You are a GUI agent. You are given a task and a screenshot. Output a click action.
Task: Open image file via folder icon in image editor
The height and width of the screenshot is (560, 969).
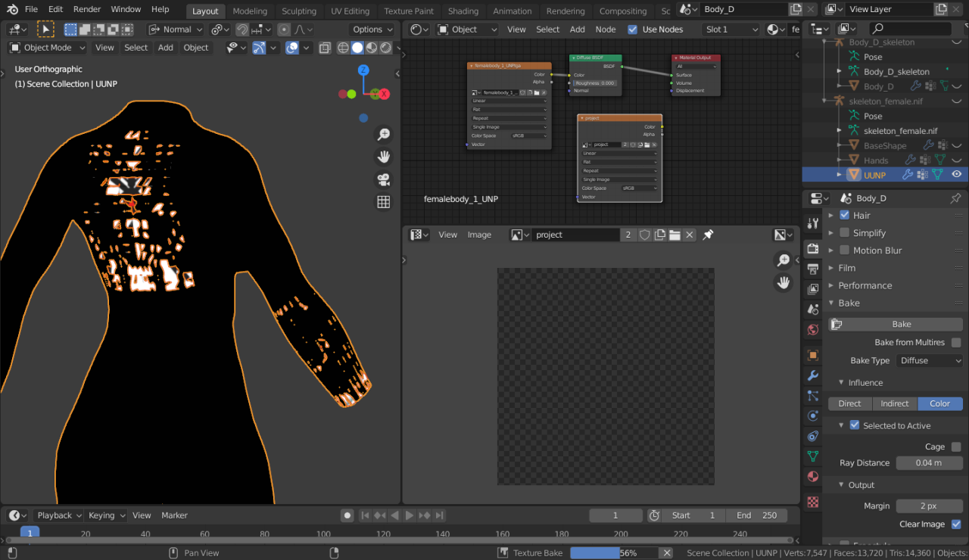pos(675,235)
